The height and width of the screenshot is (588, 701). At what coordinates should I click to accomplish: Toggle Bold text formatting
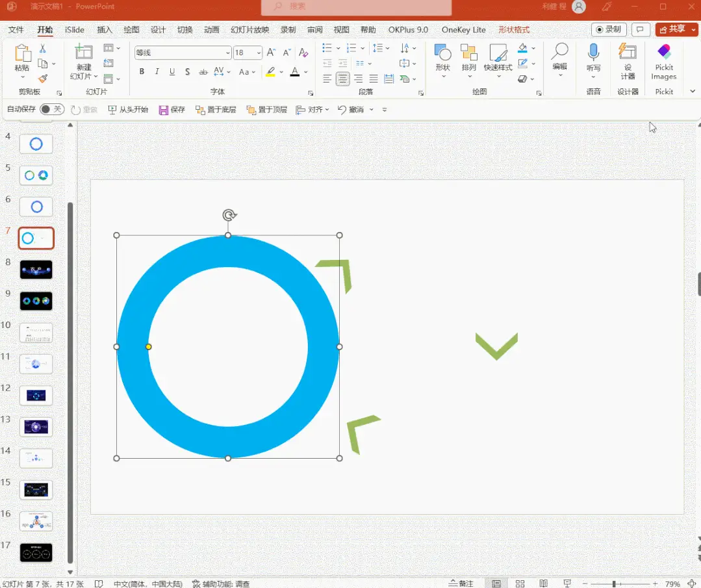[142, 72]
